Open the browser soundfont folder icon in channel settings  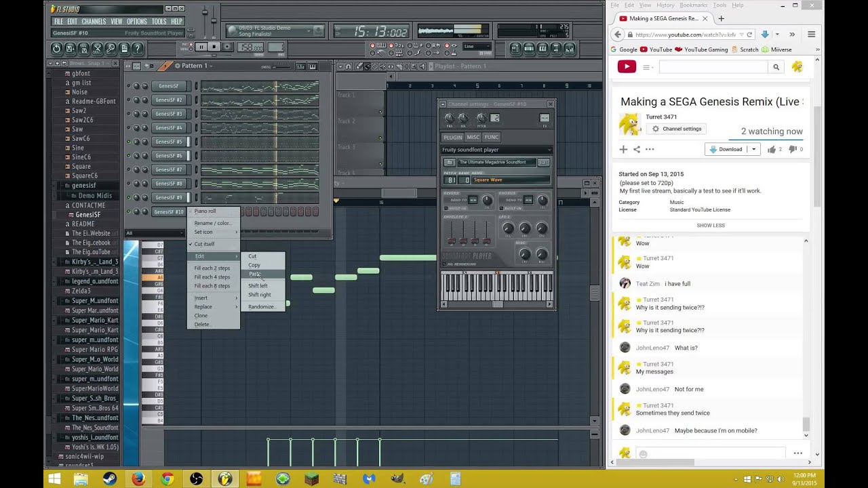450,162
